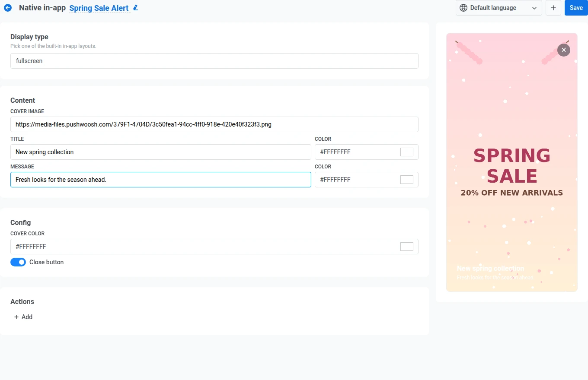Toggle the Close button switch
This screenshot has height=380, width=588.
click(x=18, y=262)
